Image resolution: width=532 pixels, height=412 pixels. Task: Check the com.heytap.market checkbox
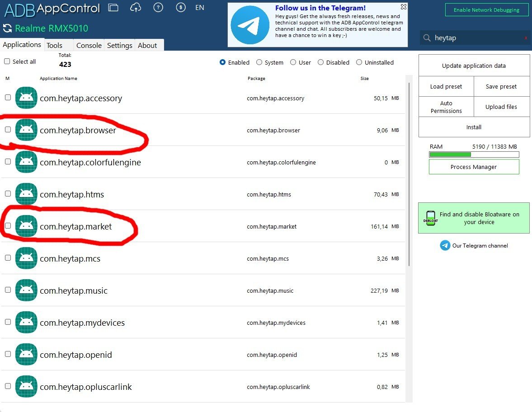[x=8, y=225]
